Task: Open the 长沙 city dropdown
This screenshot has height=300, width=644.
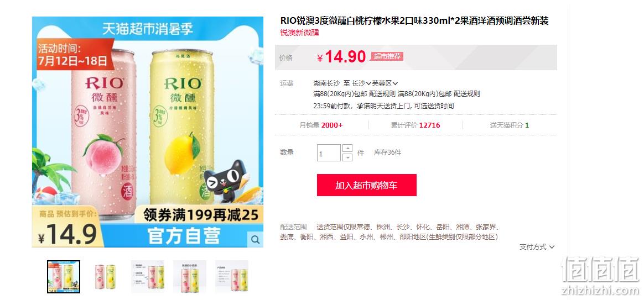Action: (362, 83)
